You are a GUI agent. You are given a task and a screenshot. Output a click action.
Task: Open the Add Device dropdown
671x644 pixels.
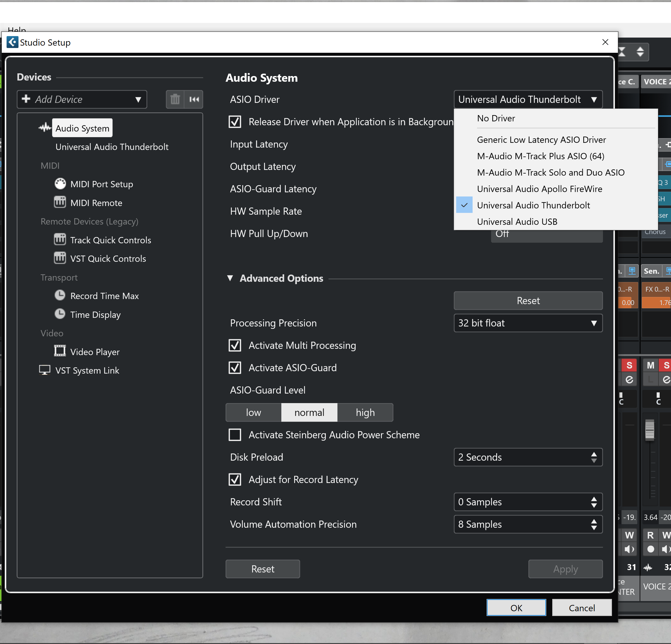coord(82,99)
